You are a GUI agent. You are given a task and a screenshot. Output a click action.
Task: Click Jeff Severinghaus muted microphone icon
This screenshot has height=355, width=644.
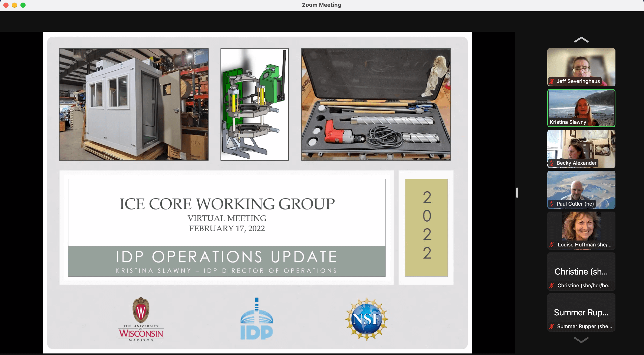(x=552, y=81)
